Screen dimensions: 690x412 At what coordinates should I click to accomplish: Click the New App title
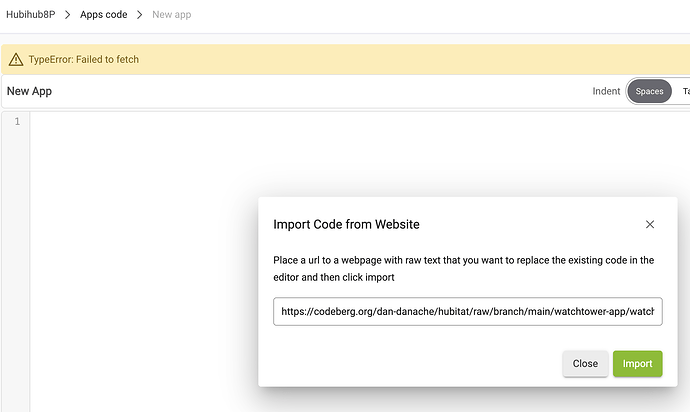pos(29,91)
